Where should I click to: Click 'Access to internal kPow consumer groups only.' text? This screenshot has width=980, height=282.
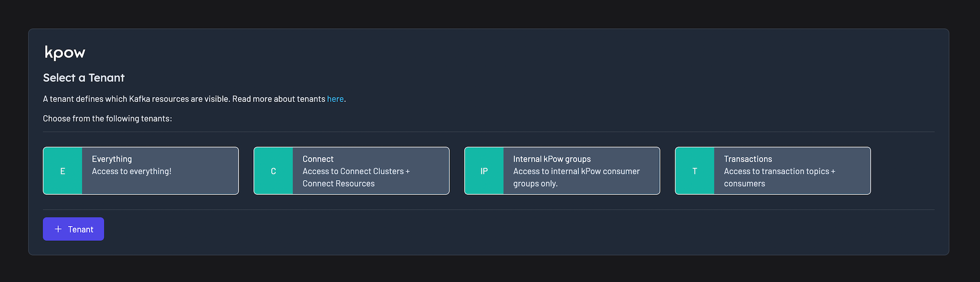pos(576,178)
